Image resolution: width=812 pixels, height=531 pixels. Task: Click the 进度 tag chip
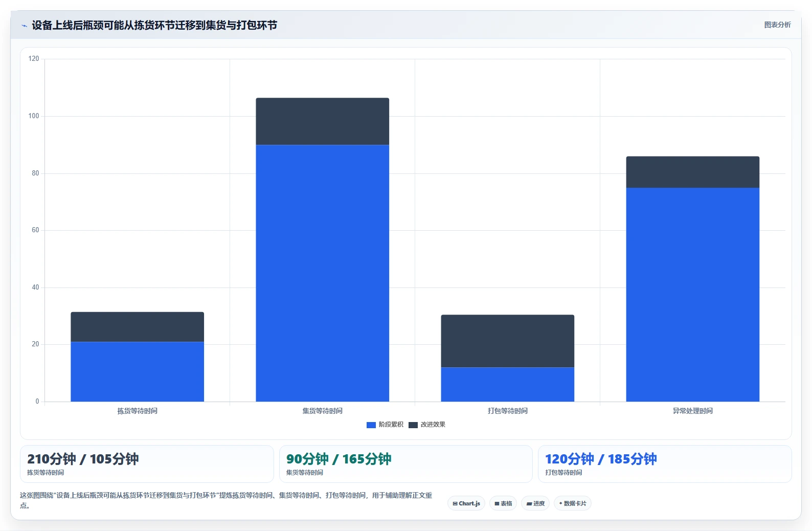pyautogui.click(x=535, y=503)
